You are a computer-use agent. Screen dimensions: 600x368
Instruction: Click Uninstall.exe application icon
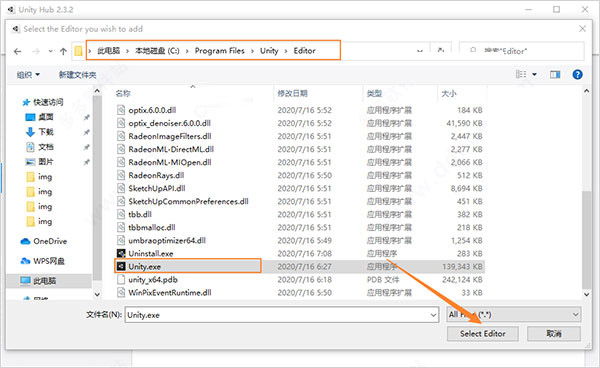pyautogui.click(x=121, y=253)
